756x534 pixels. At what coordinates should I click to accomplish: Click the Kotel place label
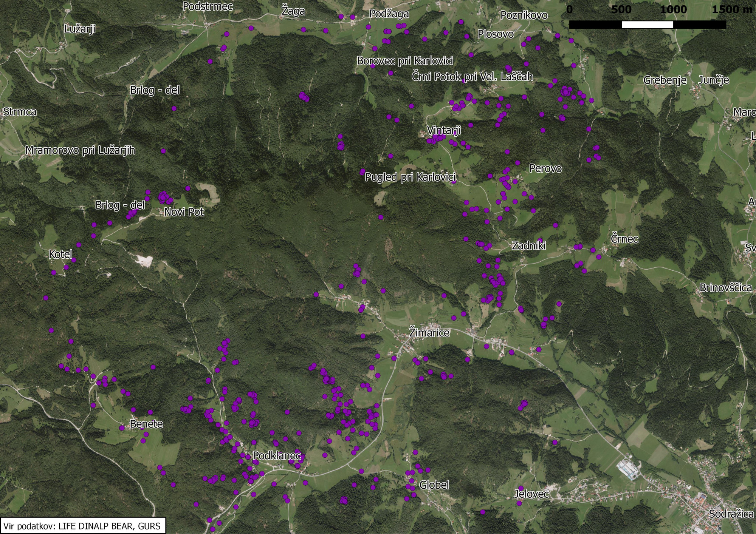pyautogui.click(x=60, y=254)
